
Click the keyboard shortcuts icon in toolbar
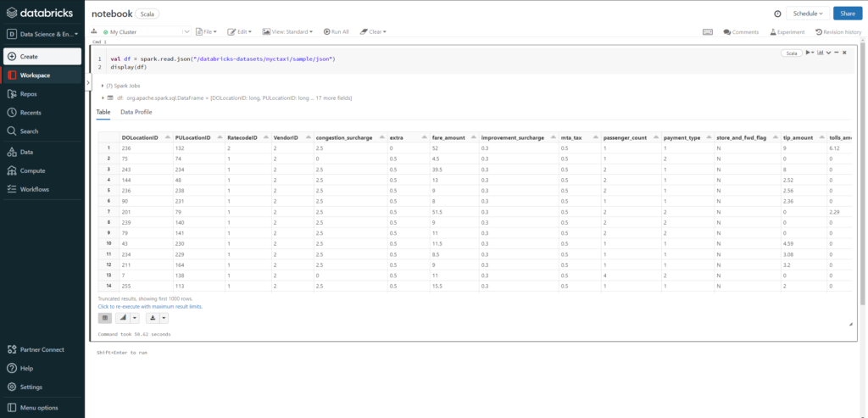point(708,31)
